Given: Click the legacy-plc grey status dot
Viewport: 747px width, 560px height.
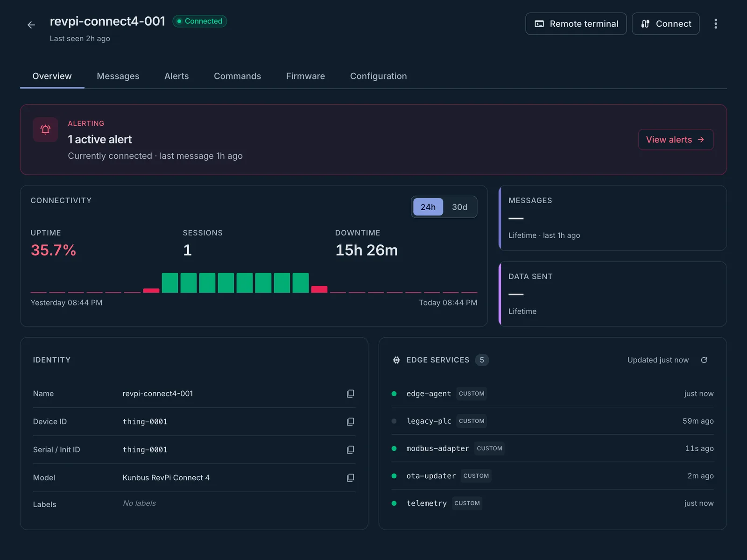Looking at the screenshot, I should tap(394, 421).
